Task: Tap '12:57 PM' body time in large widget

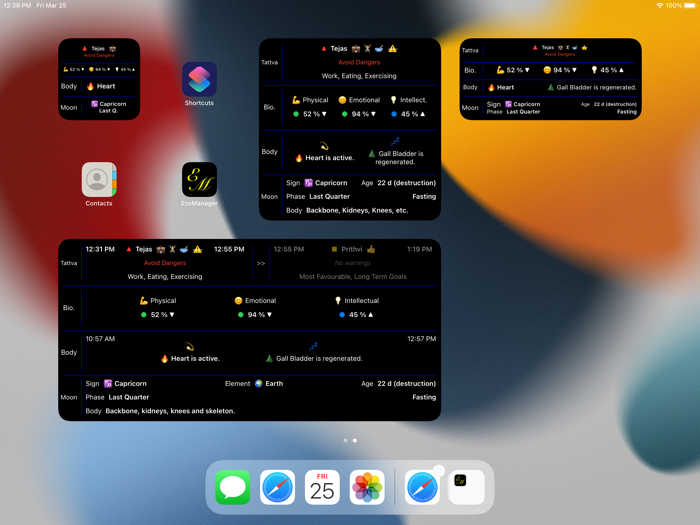Action: click(x=421, y=339)
